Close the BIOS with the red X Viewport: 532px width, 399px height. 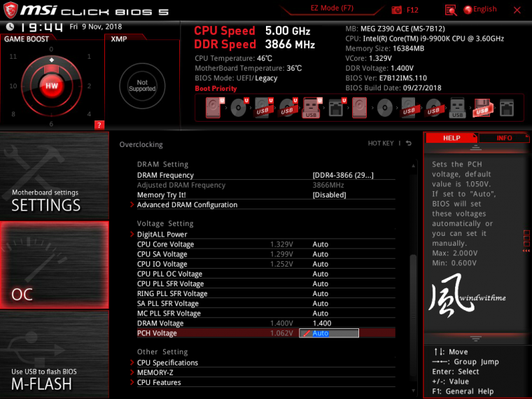517,10
